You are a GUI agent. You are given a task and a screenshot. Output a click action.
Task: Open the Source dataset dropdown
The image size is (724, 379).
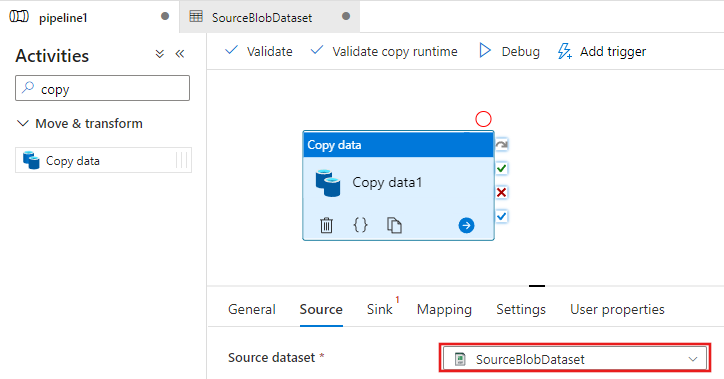pyautogui.click(x=574, y=359)
